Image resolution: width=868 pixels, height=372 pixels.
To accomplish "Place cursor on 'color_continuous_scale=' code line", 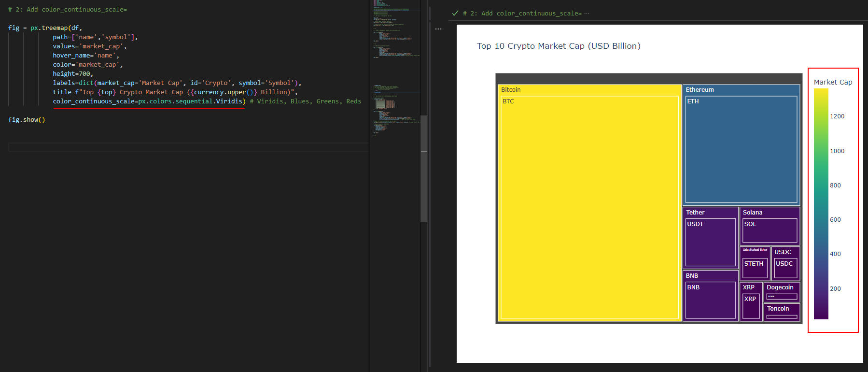I will click(x=149, y=101).
